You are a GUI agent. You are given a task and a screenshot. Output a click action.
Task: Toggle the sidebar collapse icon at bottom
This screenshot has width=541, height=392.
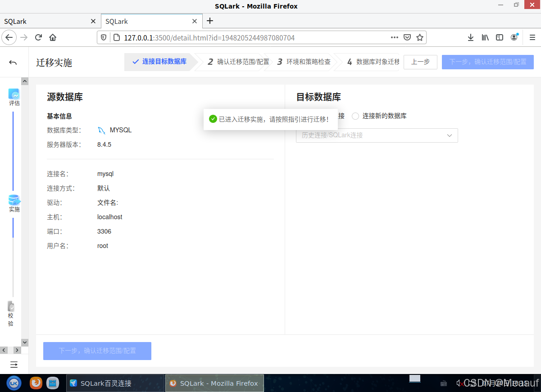pos(14,364)
